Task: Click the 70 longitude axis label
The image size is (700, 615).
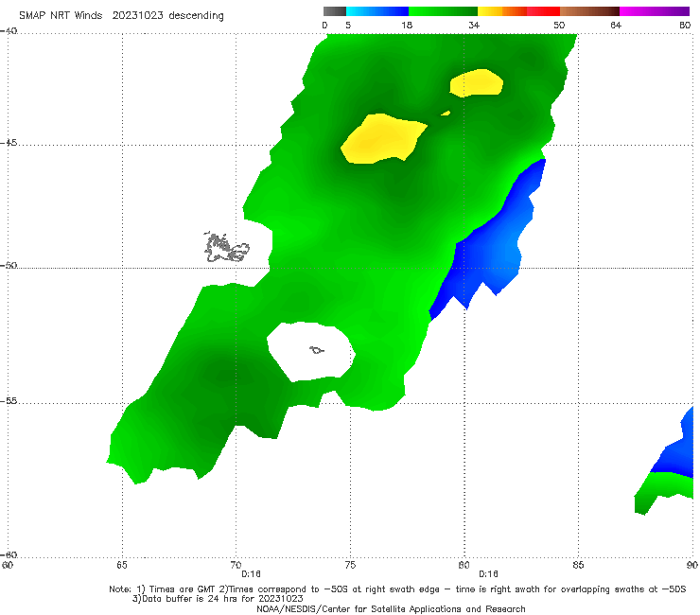Action: click(236, 566)
